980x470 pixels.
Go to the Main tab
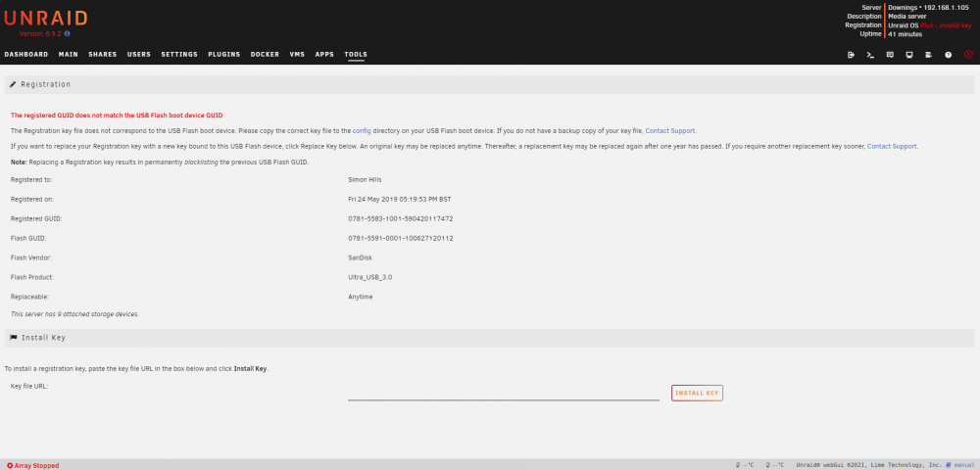[69, 54]
